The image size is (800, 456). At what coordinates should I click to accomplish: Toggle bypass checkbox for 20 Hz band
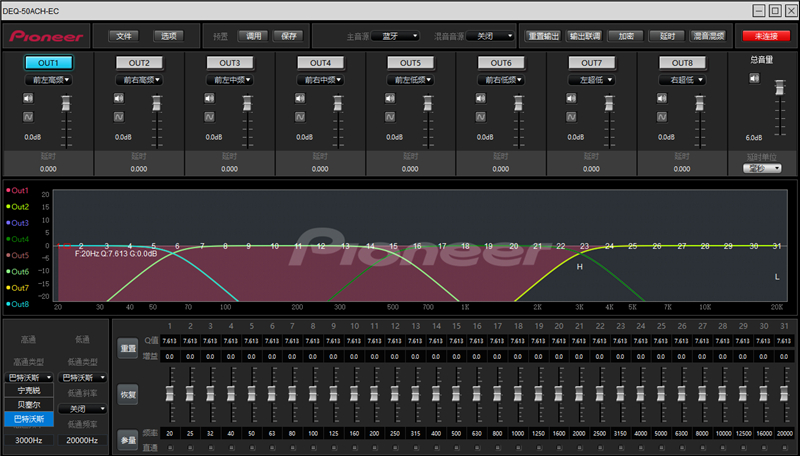pos(170,448)
